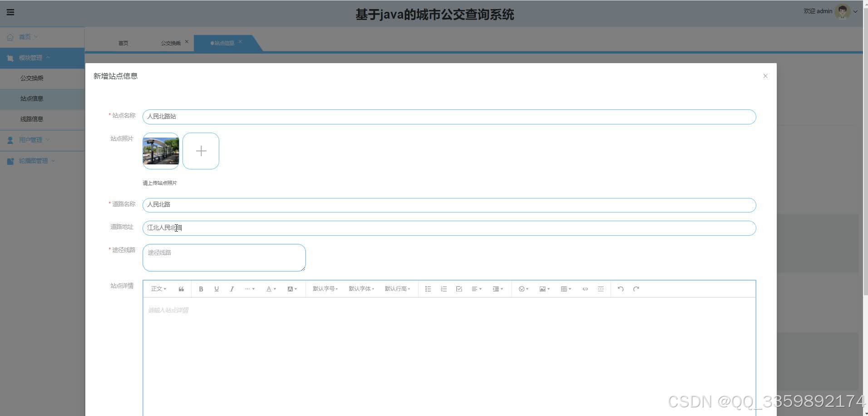Switch to the 公交换乘 tab
The height and width of the screenshot is (416, 868).
pos(171,43)
